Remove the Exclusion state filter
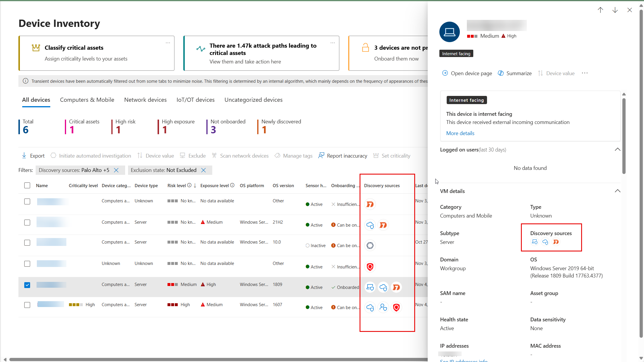Viewport: 644px width, 362px height. pos(204,170)
